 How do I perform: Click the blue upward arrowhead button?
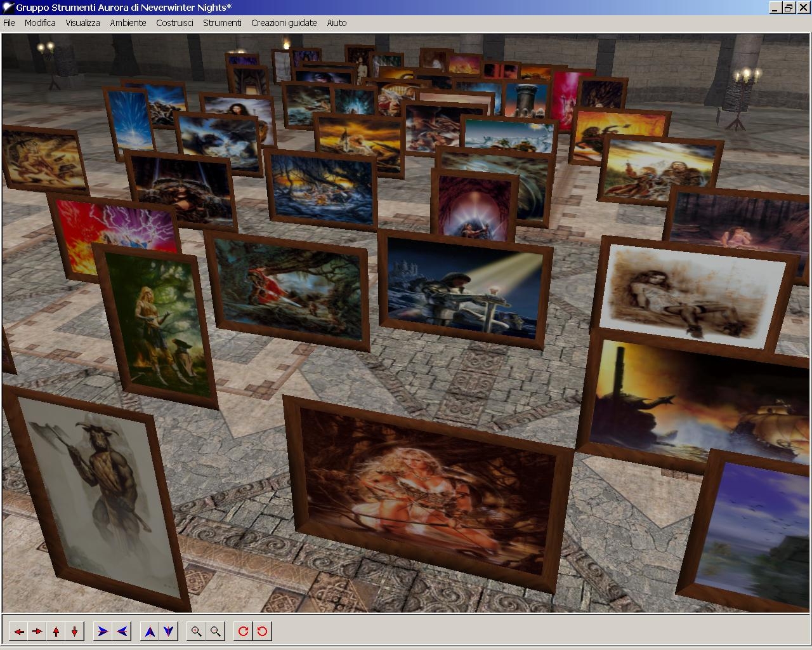150,631
